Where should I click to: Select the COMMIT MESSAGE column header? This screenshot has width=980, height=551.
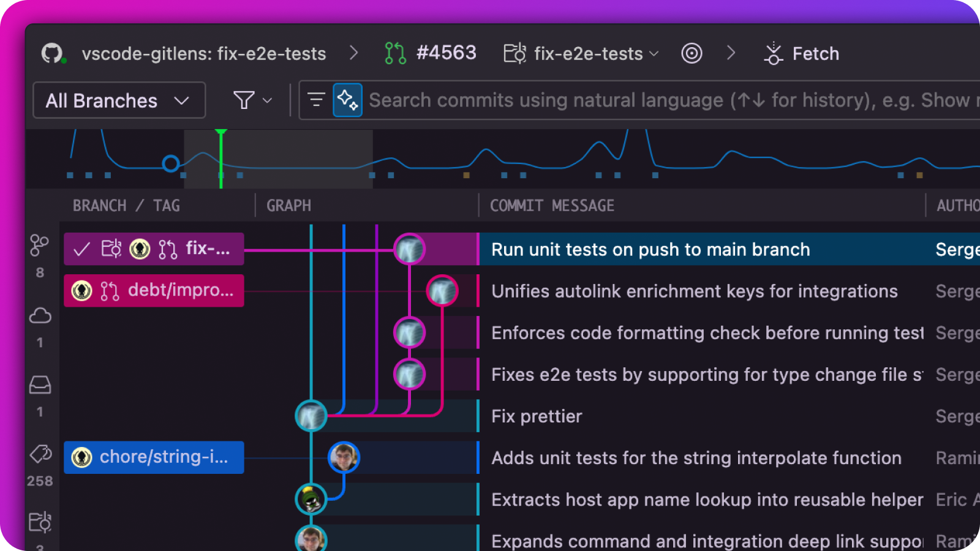coord(551,206)
